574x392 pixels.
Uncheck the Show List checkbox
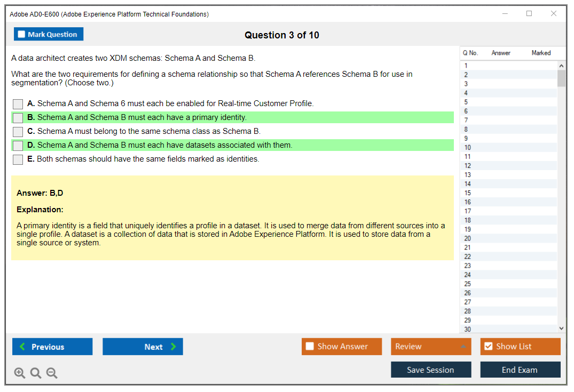488,347
